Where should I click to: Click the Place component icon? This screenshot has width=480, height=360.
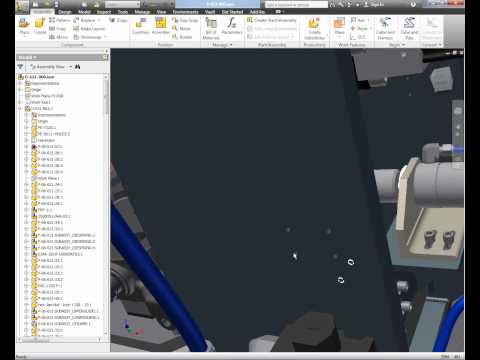(24, 24)
